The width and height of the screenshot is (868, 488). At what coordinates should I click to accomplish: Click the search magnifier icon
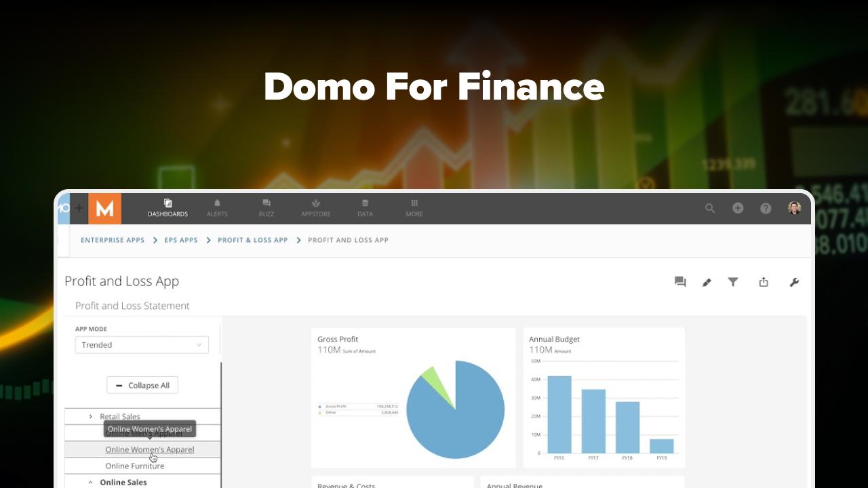pos(710,208)
